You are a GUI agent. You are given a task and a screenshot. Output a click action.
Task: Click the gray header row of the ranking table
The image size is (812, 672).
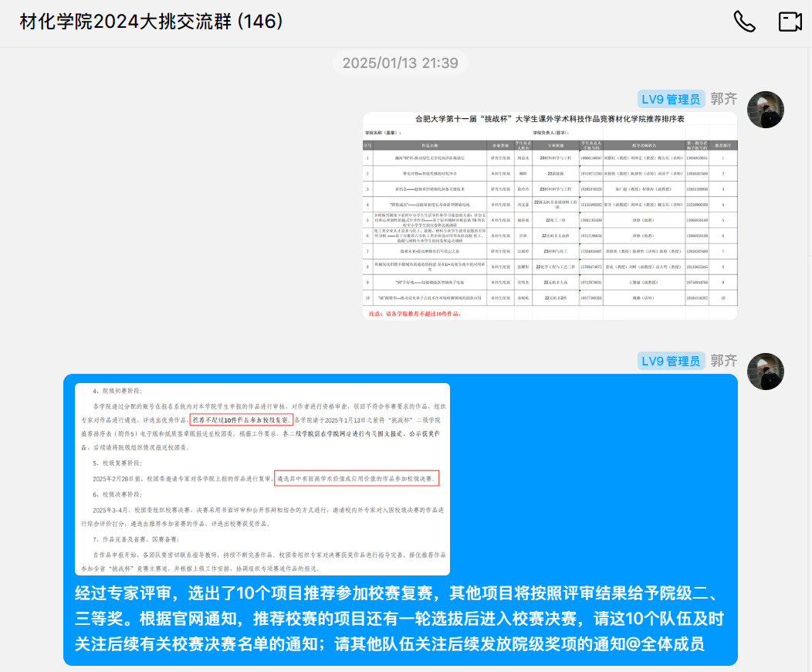pos(550,145)
